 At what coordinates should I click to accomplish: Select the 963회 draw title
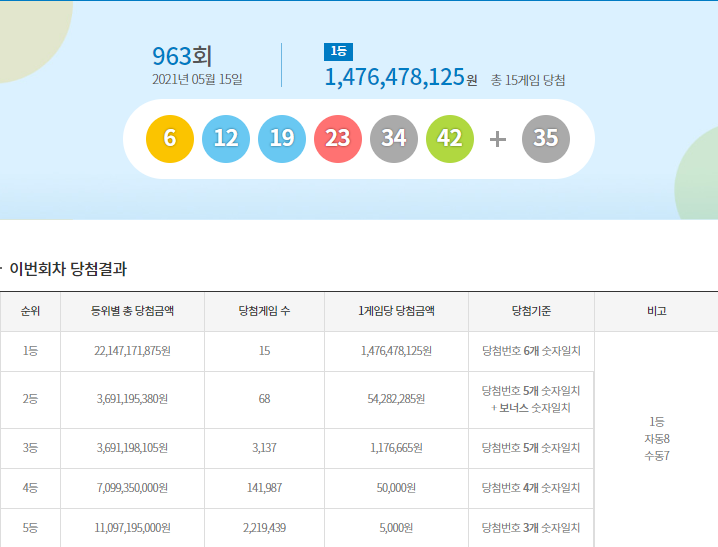coord(182,56)
